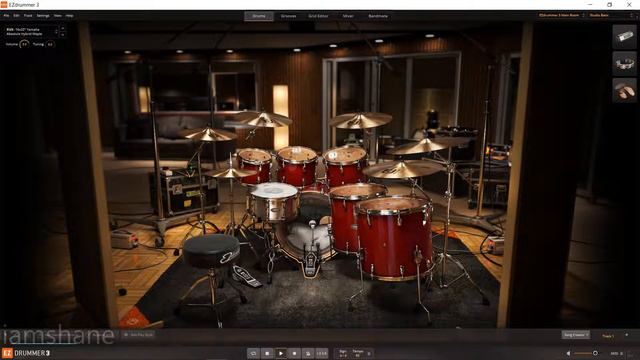Open the Edit menu

coord(16,16)
